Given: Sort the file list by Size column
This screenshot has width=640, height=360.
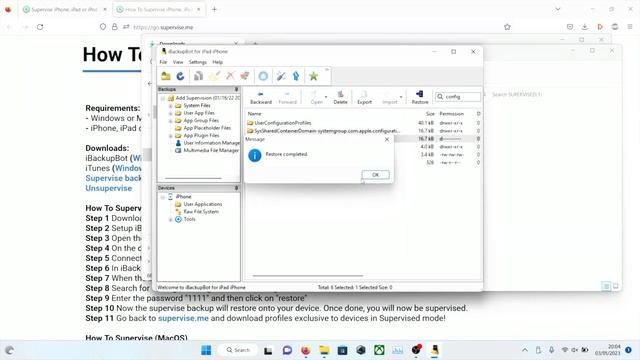Looking at the screenshot, I should [x=430, y=113].
